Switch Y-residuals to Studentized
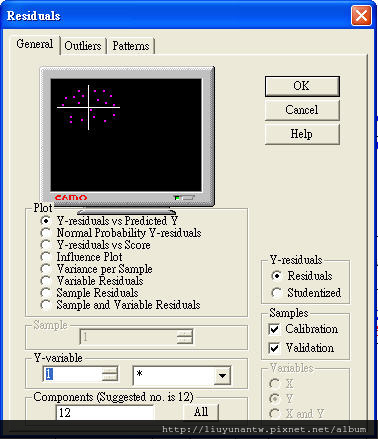The image size is (378, 439). 276,293
